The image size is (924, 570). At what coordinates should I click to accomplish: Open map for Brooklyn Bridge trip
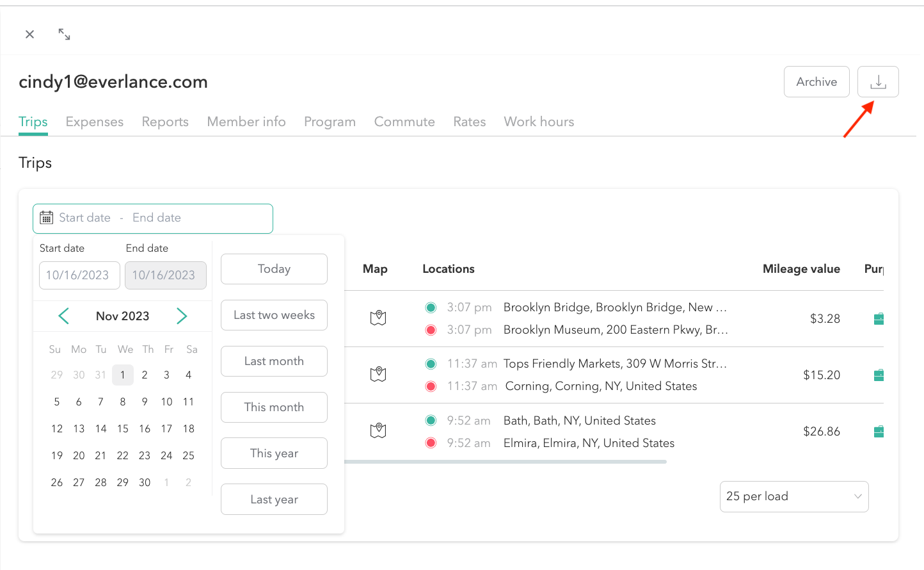pos(378,318)
